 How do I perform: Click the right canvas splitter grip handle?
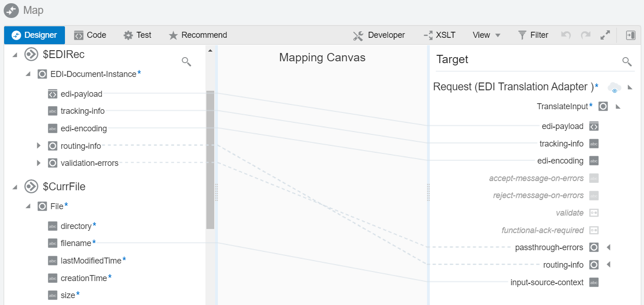pyautogui.click(x=428, y=192)
